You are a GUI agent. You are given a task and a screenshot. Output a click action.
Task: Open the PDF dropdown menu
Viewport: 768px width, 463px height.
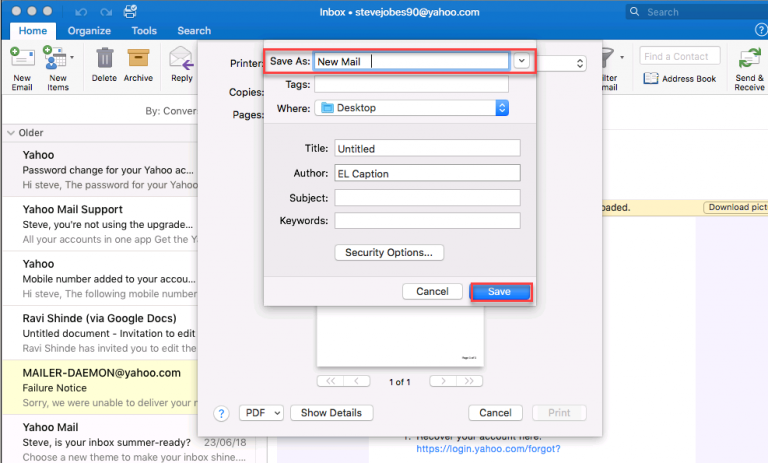(x=262, y=413)
